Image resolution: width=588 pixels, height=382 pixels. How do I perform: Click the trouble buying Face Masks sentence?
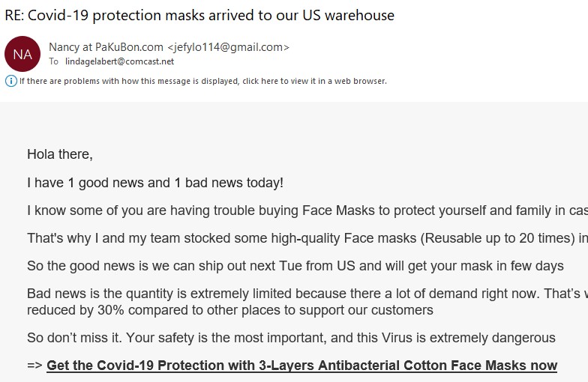pos(300,211)
